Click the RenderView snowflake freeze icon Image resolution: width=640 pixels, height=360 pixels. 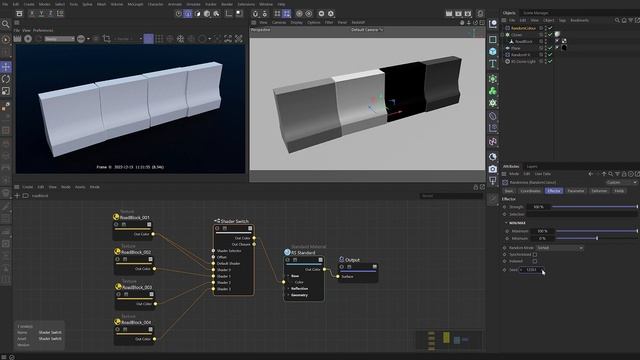pyautogui.click(x=180, y=39)
